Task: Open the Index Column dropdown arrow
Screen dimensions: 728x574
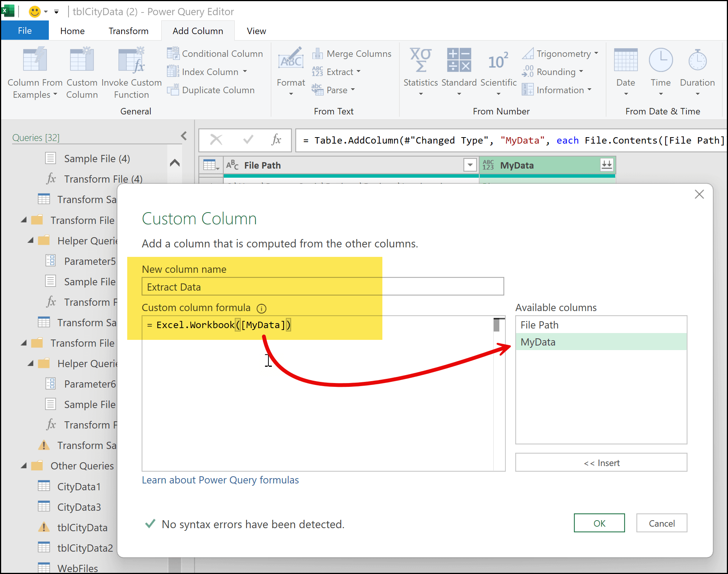Action: (245, 72)
